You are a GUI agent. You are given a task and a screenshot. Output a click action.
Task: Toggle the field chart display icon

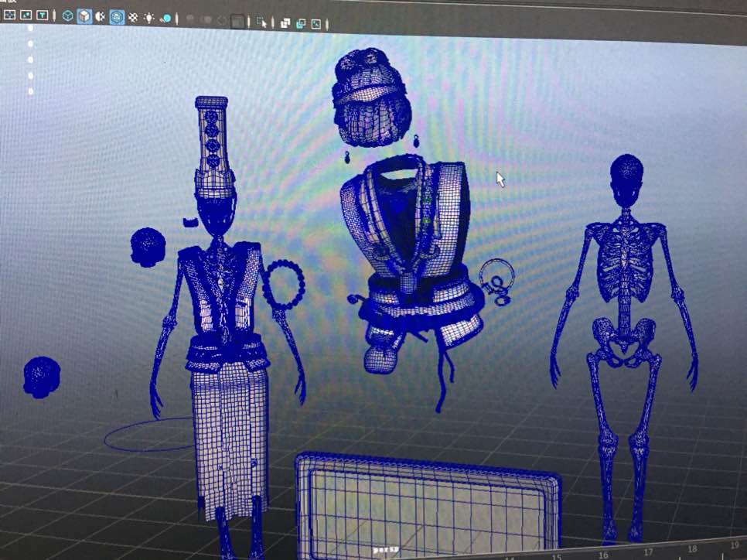click(x=9, y=15)
